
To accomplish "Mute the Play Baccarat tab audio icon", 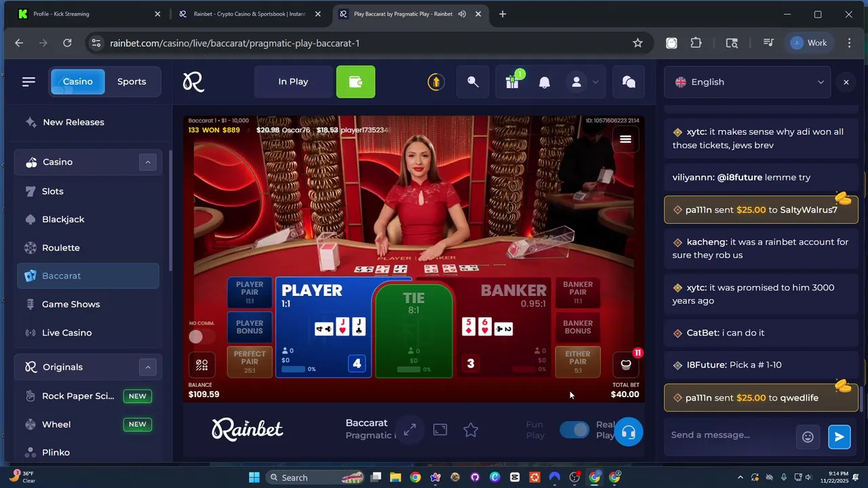I will (462, 14).
